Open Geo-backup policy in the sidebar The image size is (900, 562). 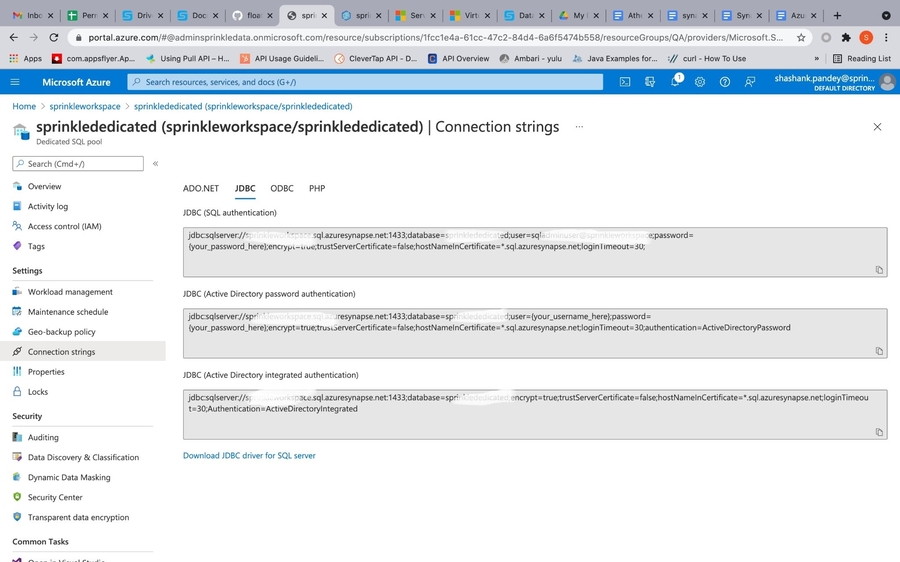point(62,332)
